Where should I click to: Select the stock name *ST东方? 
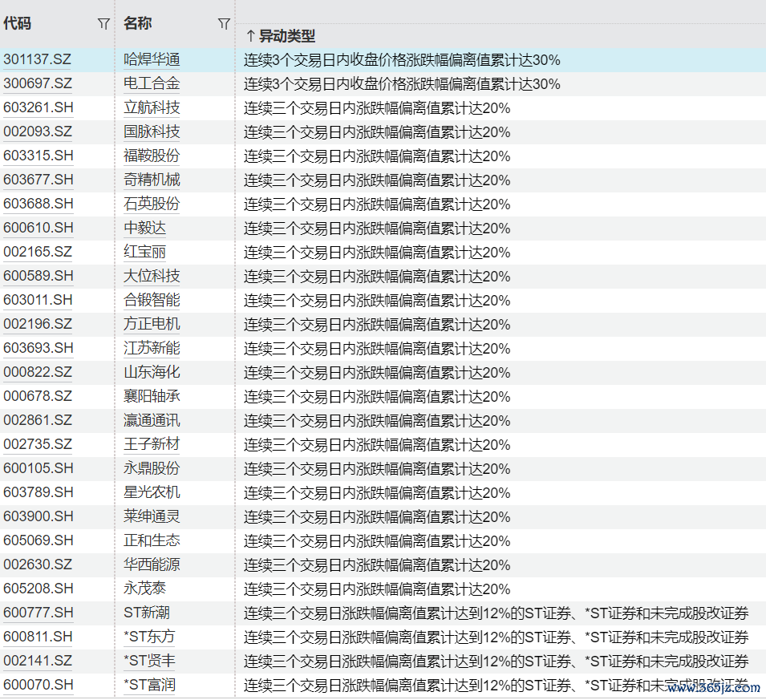149,637
